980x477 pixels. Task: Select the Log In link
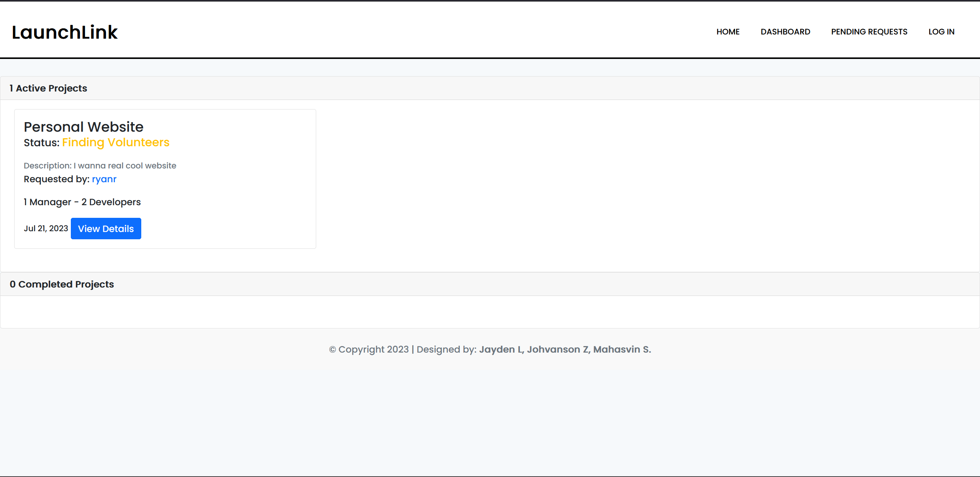(x=941, y=32)
